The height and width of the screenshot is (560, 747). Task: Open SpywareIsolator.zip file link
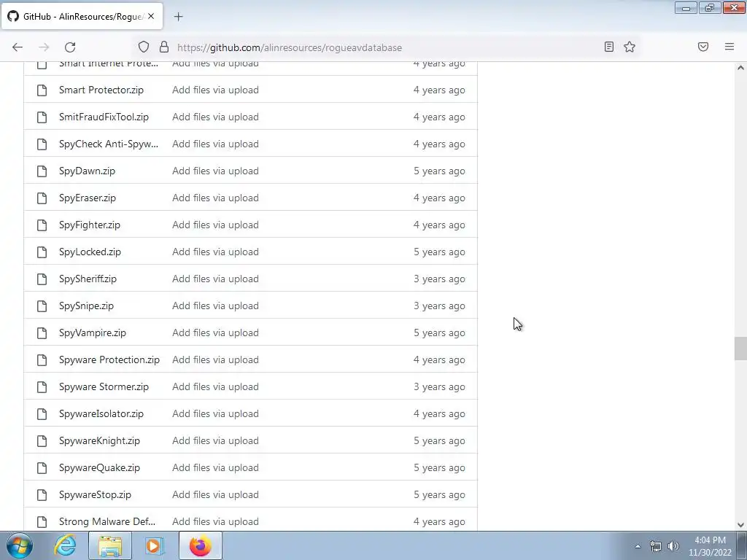pos(101,414)
